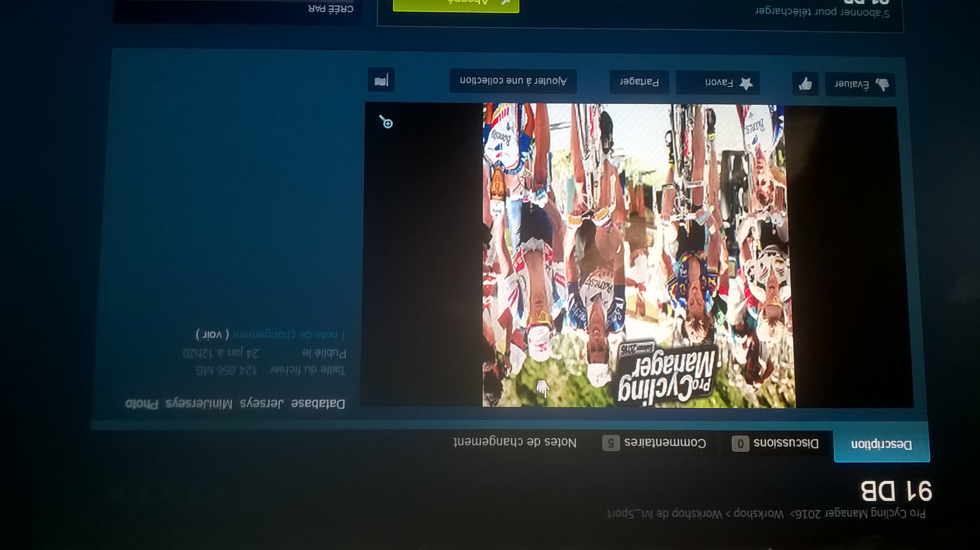Open the '1 note de changement' link
This screenshot has height=550, width=980.
coord(289,334)
